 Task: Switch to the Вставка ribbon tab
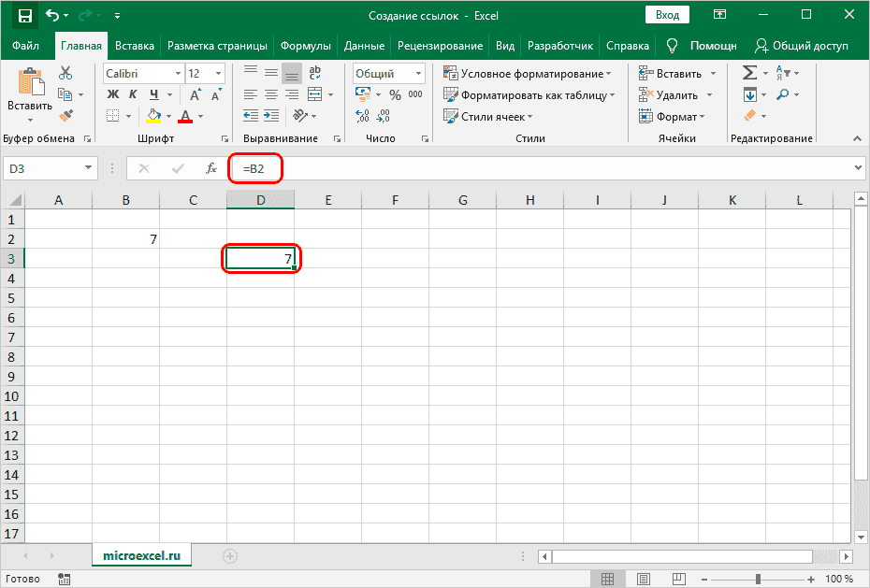pos(137,46)
